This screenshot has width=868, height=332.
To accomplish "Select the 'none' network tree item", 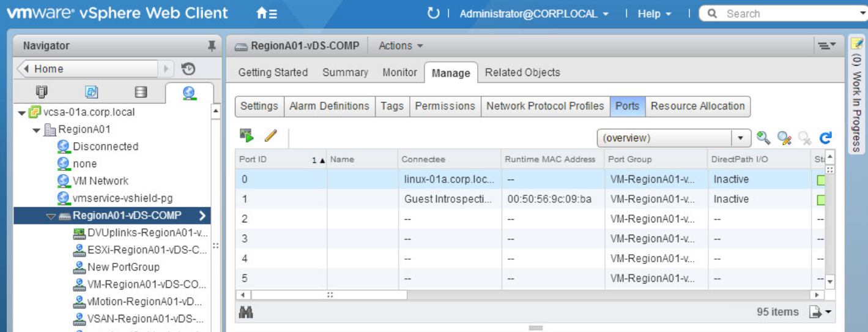I will coord(84,164).
